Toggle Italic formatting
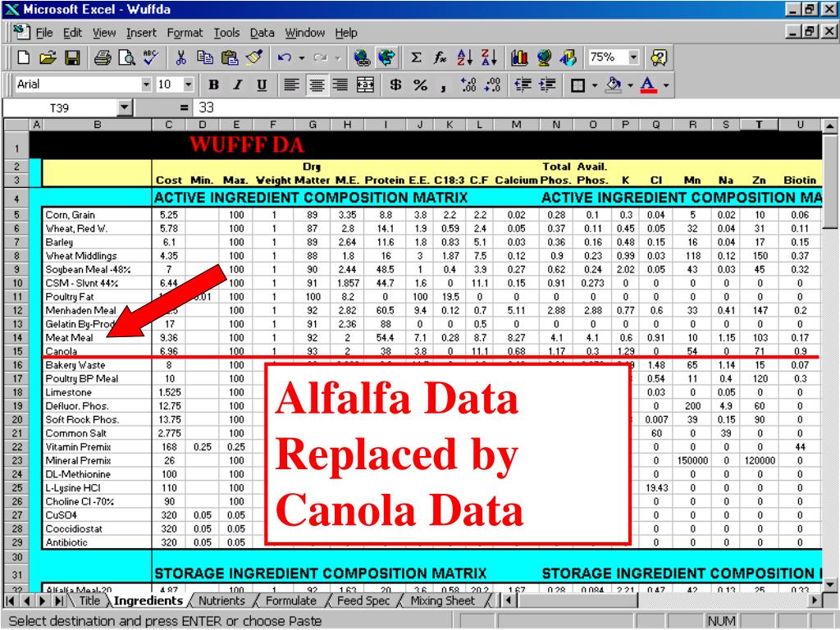The width and height of the screenshot is (840, 630). point(237,84)
